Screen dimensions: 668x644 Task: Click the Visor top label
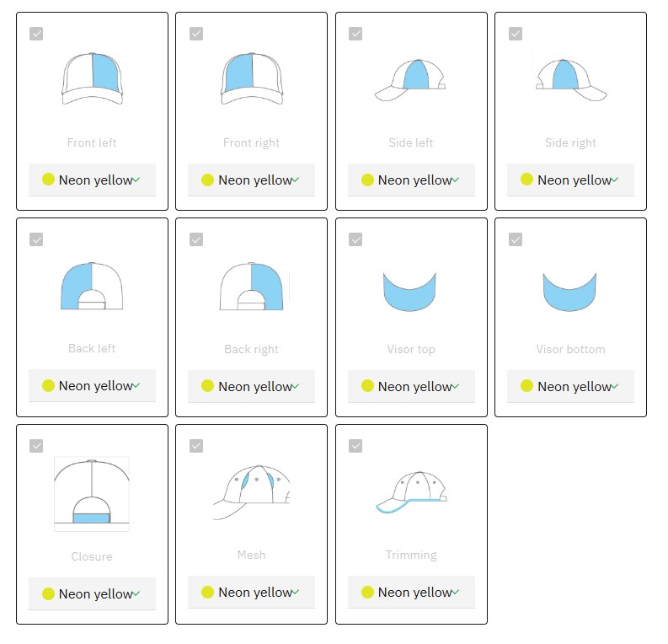[x=411, y=349]
